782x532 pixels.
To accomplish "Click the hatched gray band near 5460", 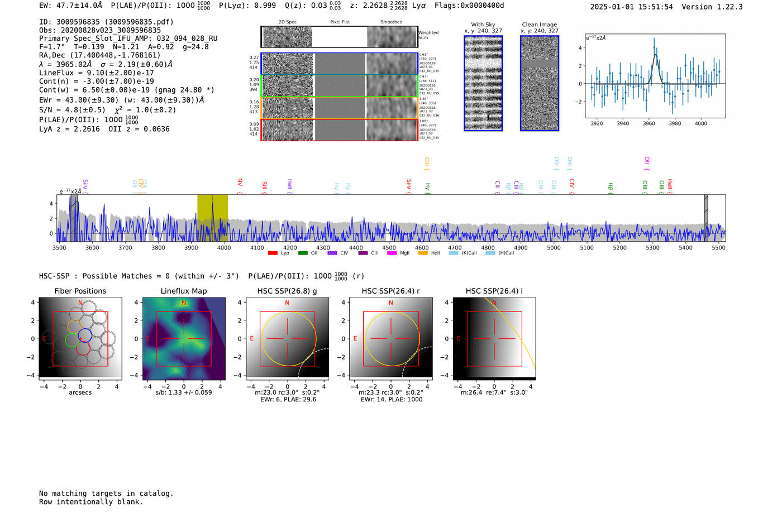I will coord(706,218).
